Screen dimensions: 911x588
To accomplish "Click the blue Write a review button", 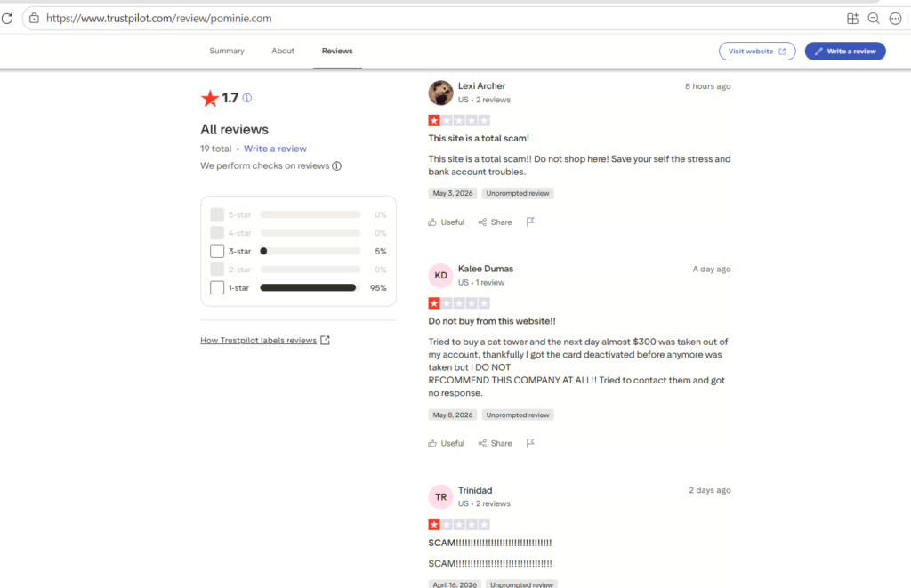I will (845, 51).
